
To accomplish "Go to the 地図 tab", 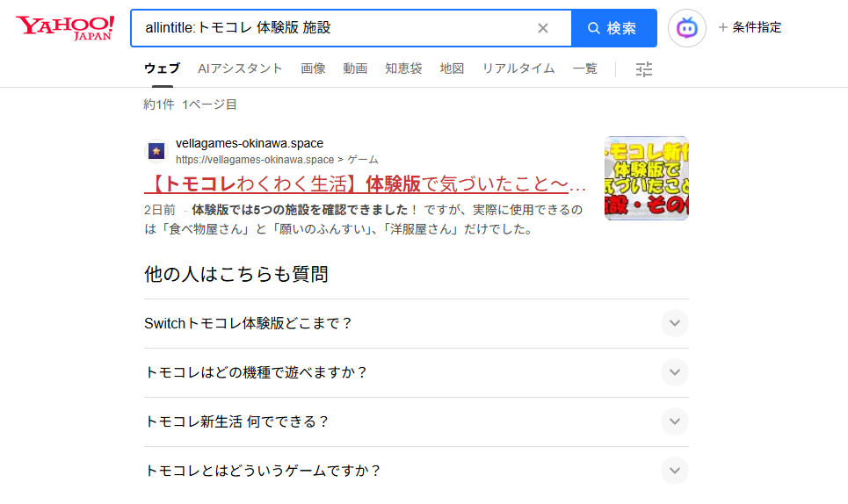I will click(452, 68).
